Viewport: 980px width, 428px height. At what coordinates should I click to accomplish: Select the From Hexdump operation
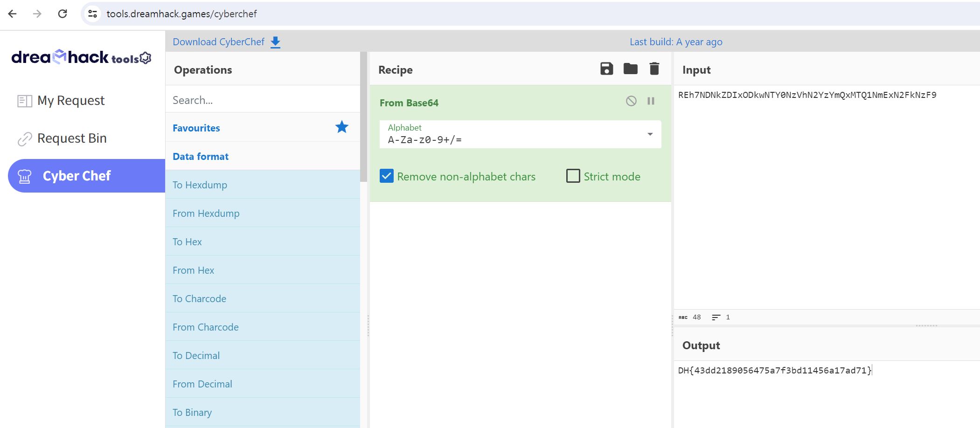point(263,213)
